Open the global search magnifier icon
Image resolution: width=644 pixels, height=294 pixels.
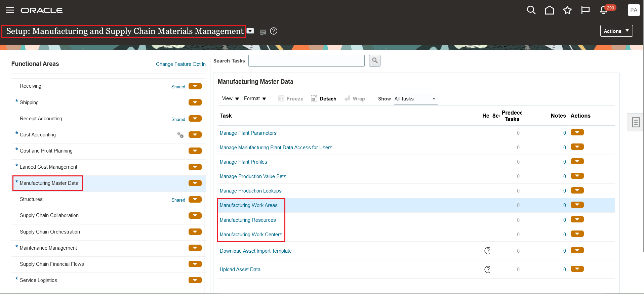click(531, 10)
